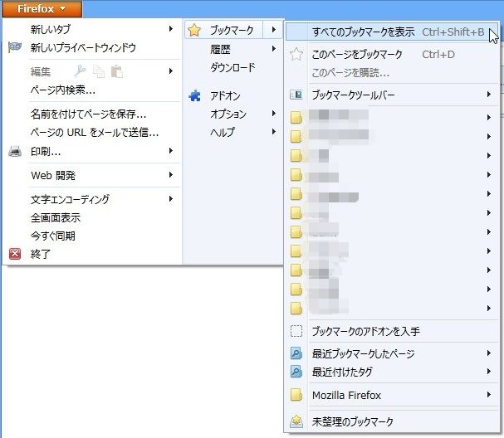This screenshot has width=504, height=438.
Task: Click the ヘルプ label
Action: pyautogui.click(x=223, y=132)
